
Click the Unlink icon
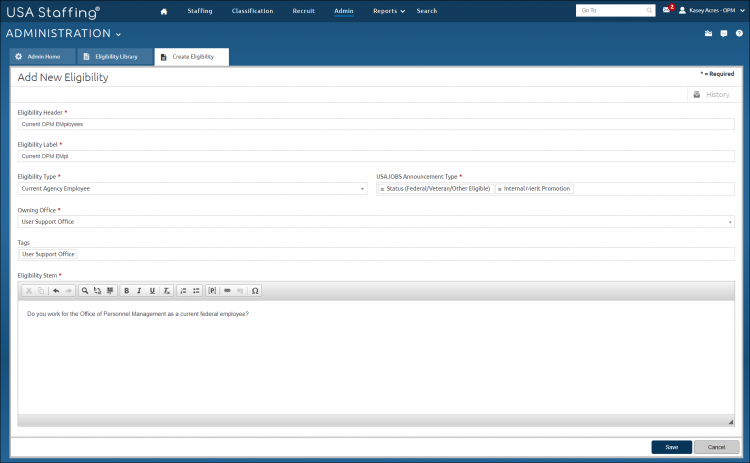[x=240, y=291]
